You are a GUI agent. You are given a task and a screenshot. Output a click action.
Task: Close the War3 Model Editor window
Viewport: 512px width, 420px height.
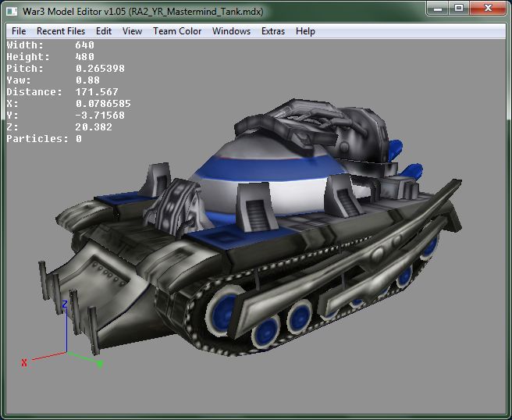[488, 8]
